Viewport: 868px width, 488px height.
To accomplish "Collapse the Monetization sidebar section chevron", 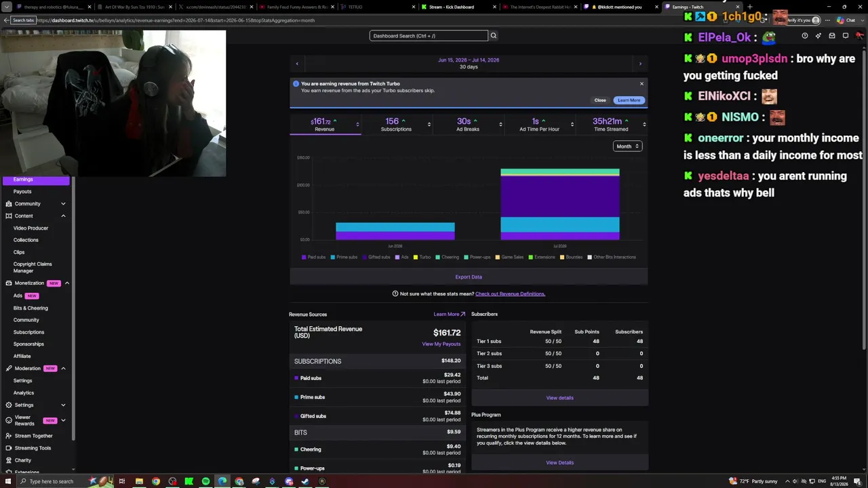I will click(x=66, y=283).
